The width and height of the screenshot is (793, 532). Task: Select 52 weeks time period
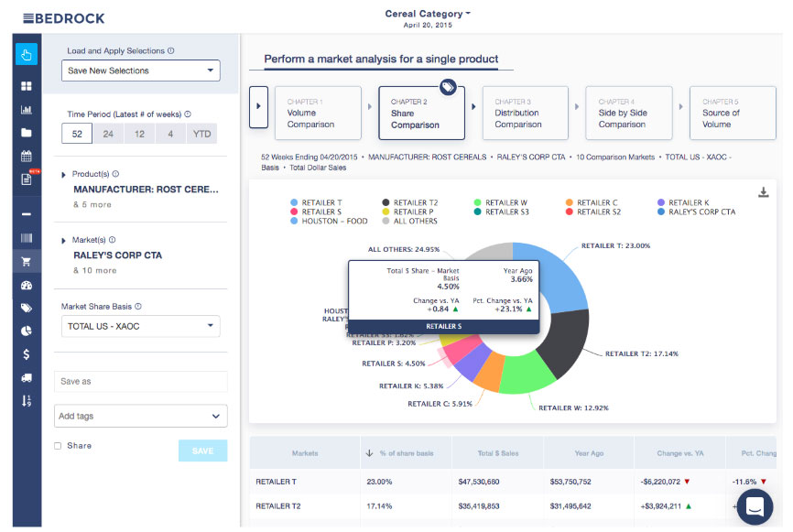point(77,134)
